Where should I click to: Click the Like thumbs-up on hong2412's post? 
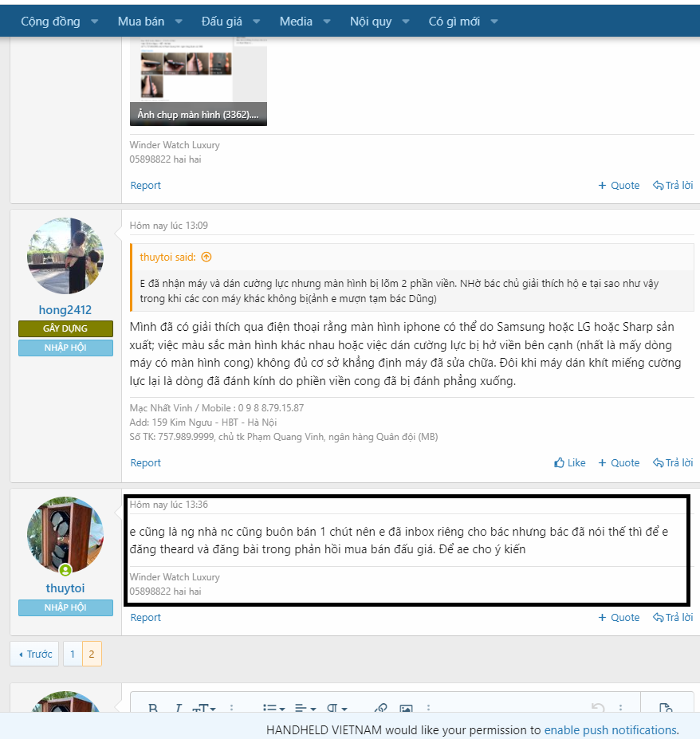[x=570, y=462]
